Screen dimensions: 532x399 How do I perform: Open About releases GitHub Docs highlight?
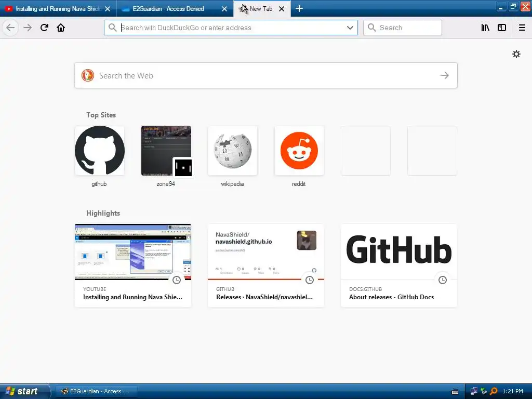tap(399, 265)
